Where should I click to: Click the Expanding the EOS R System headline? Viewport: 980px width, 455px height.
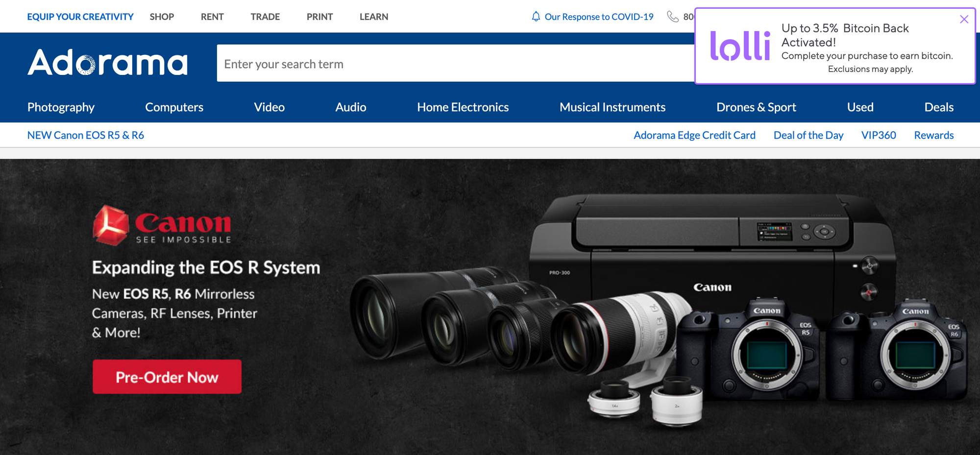pos(206,268)
